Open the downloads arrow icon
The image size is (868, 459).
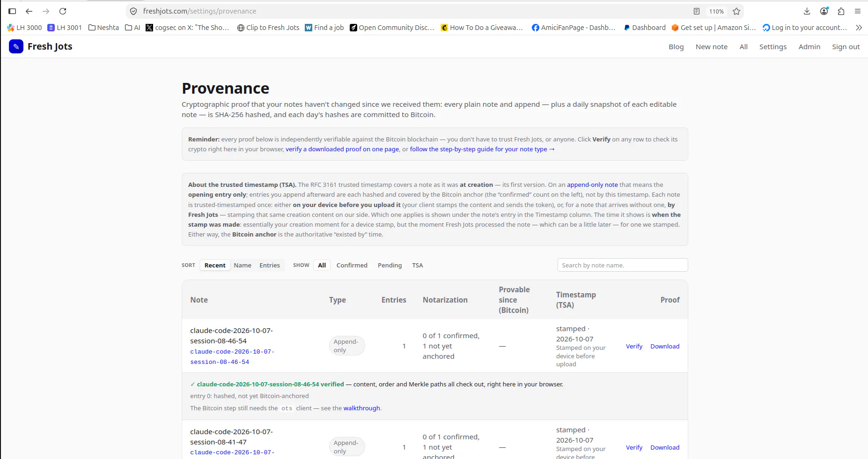point(807,11)
